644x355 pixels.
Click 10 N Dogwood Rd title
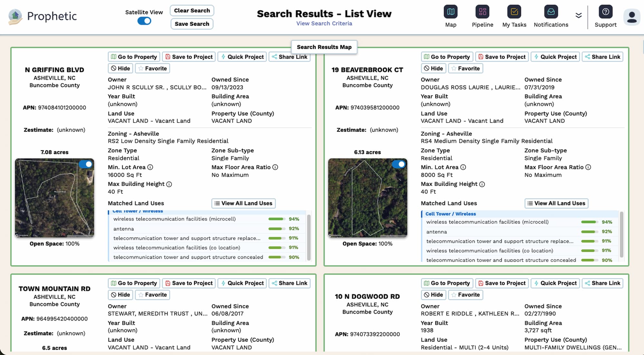pos(367,297)
